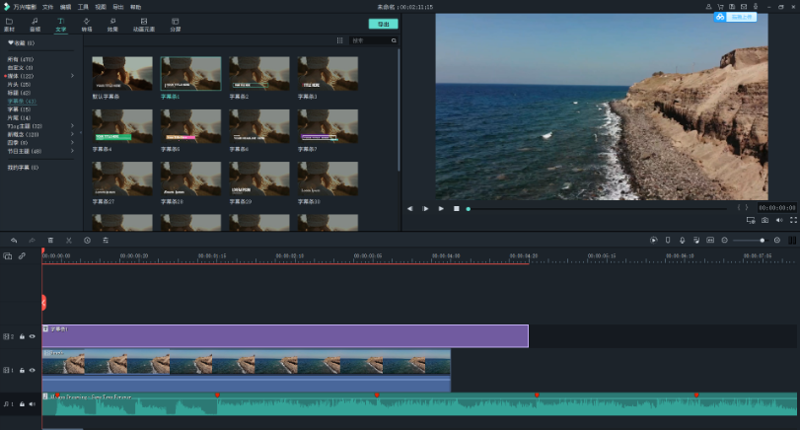The height and width of the screenshot is (430, 800).
Task: Open the 帮助 menu
Action: tap(135, 7)
